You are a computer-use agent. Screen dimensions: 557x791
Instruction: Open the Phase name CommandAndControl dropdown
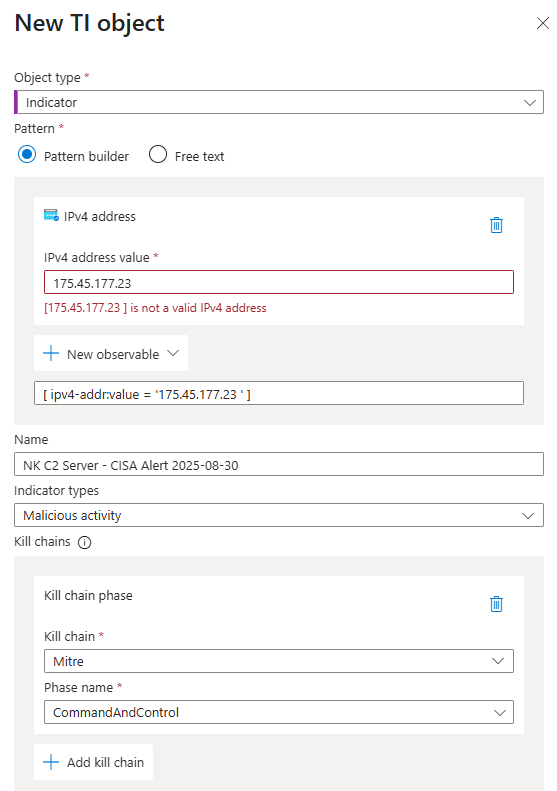[279, 712]
